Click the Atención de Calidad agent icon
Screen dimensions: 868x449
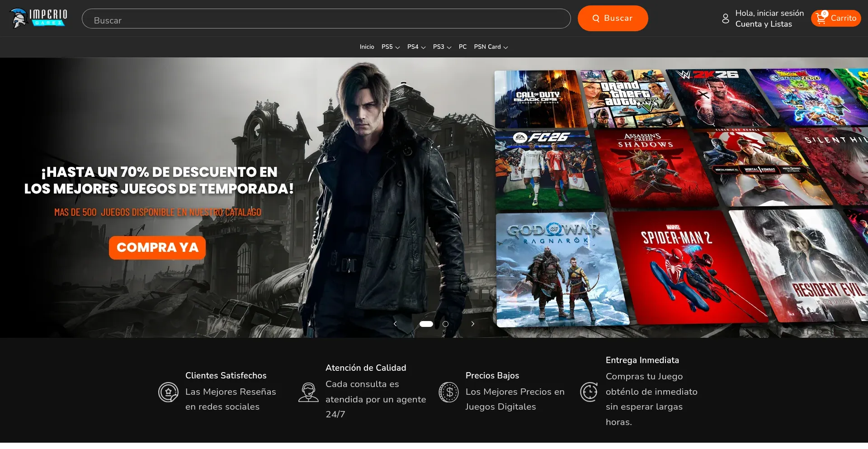coord(308,392)
